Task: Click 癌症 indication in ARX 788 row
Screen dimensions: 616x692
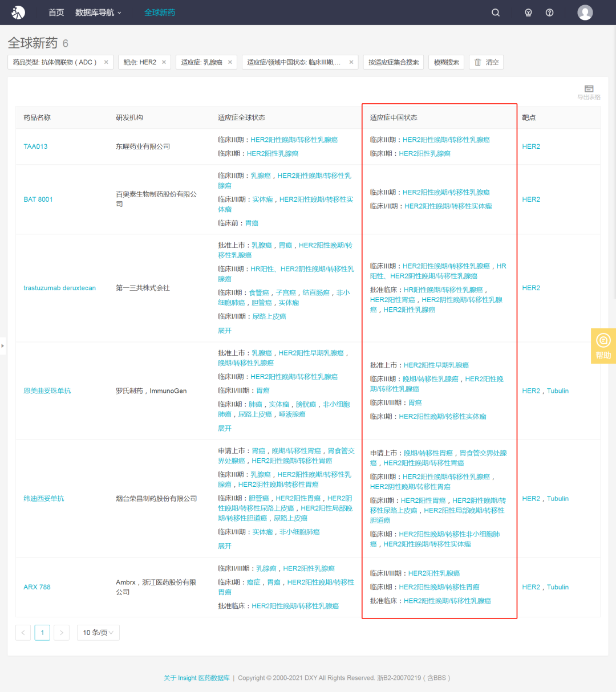Action: point(253,583)
